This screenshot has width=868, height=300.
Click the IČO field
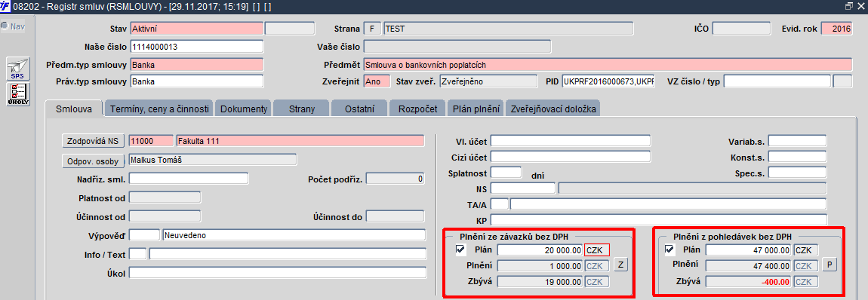tap(741, 29)
